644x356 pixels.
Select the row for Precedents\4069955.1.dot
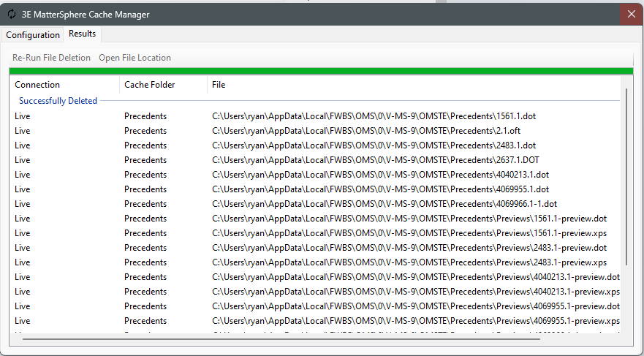coord(315,189)
